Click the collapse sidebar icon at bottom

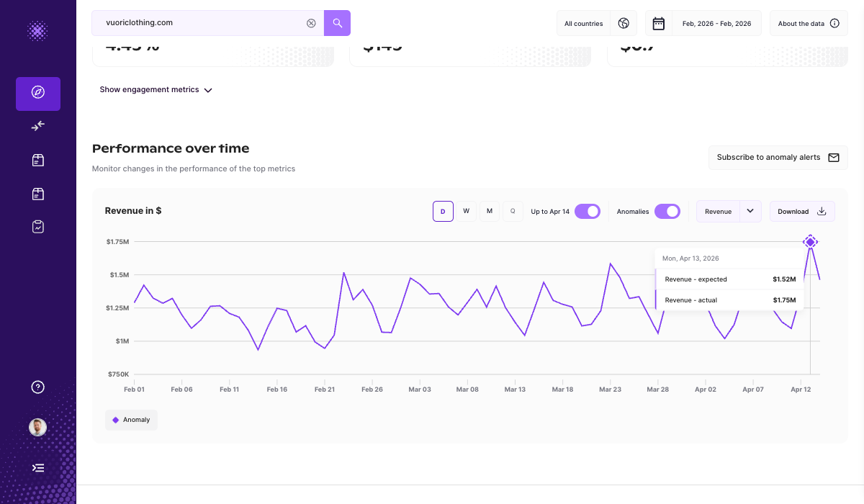37,467
